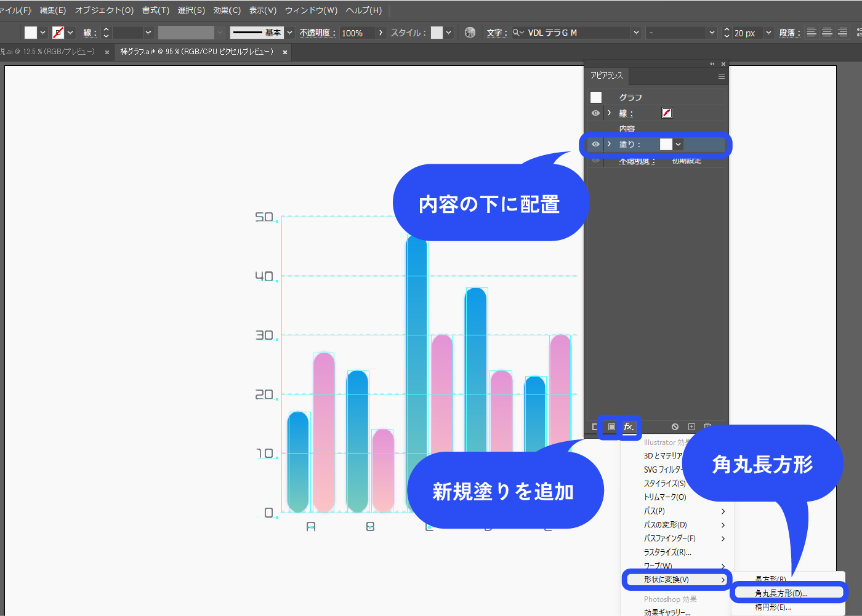Open the 編集(E) menu
Screen dimensions: 862x616
tap(53, 10)
